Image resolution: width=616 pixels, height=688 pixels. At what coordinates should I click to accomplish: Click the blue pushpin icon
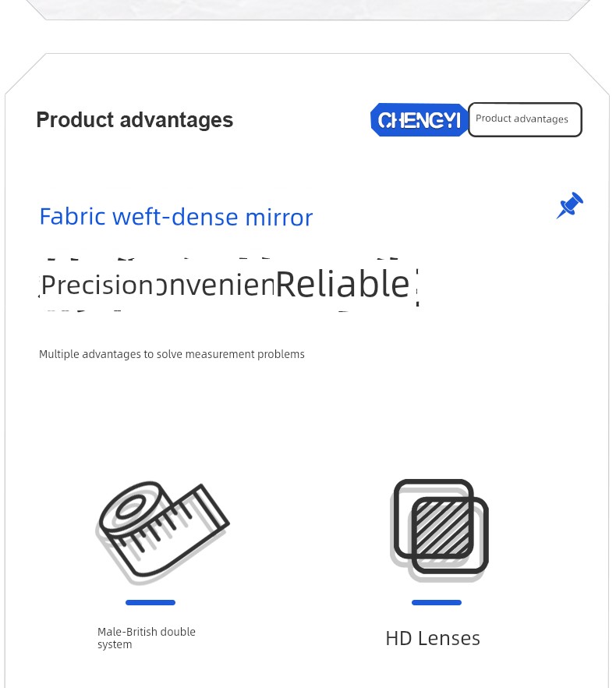tap(569, 205)
